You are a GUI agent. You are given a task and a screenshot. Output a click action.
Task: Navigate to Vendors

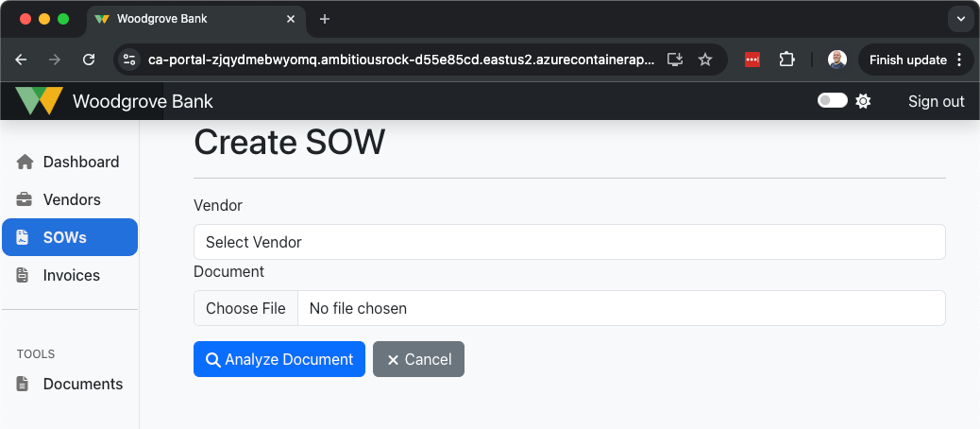pos(70,200)
